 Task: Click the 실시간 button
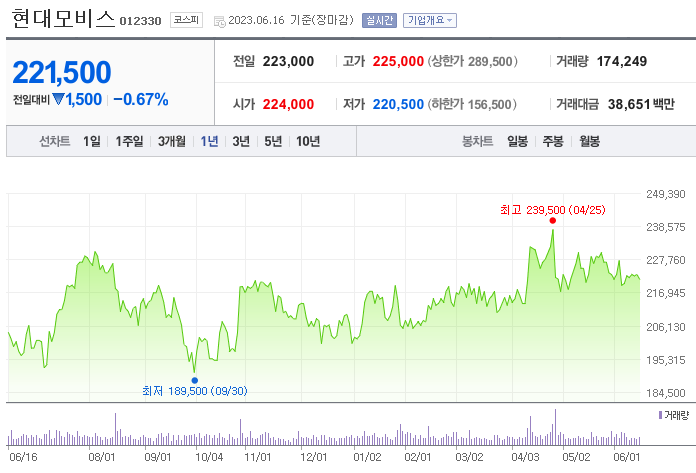pyautogui.click(x=379, y=20)
